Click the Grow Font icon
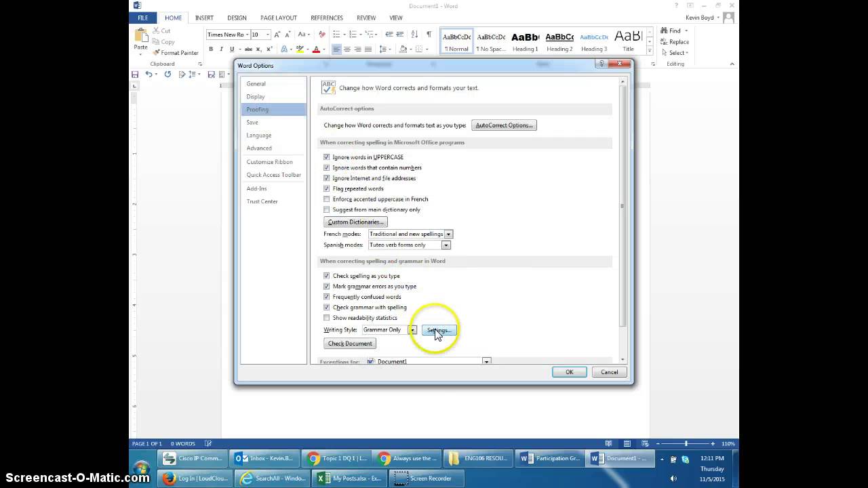This screenshot has height=488, width=868. (277, 35)
